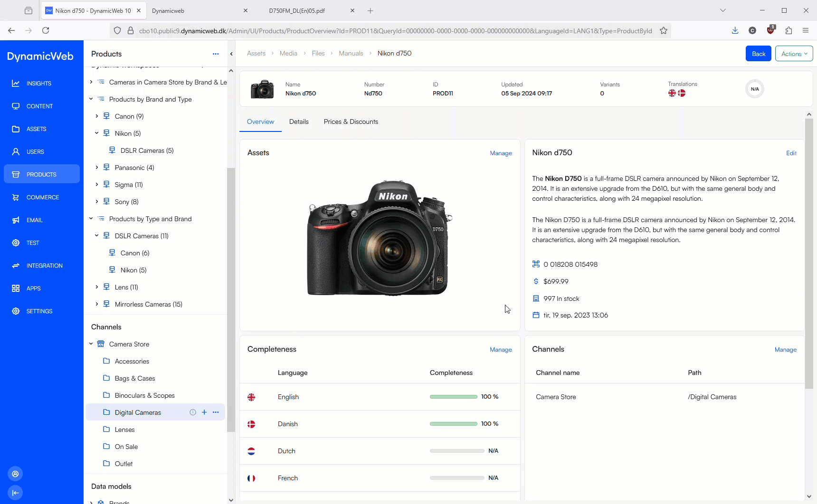
Task: Open the ellipsis menu next to Products header
Action: pos(216,54)
